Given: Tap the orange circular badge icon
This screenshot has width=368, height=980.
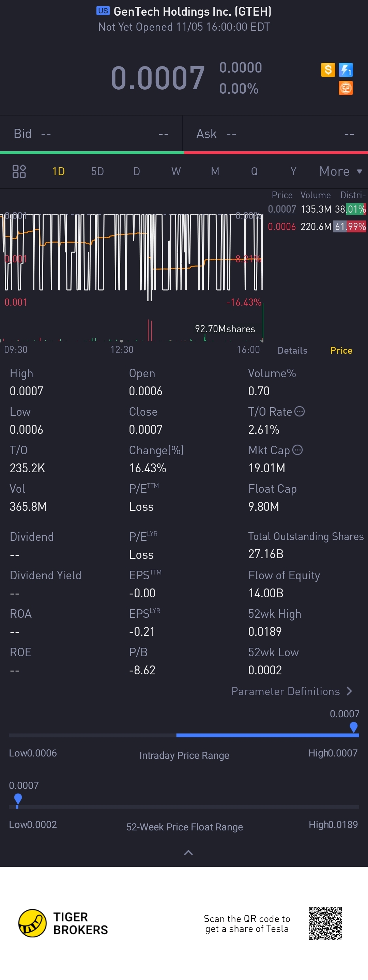Looking at the screenshot, I should pos(346,88).
